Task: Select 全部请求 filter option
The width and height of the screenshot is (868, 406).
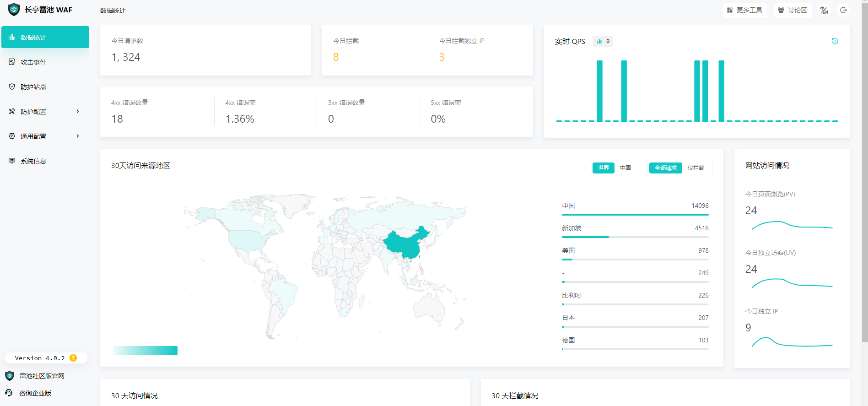Action: tap(665, 168)
